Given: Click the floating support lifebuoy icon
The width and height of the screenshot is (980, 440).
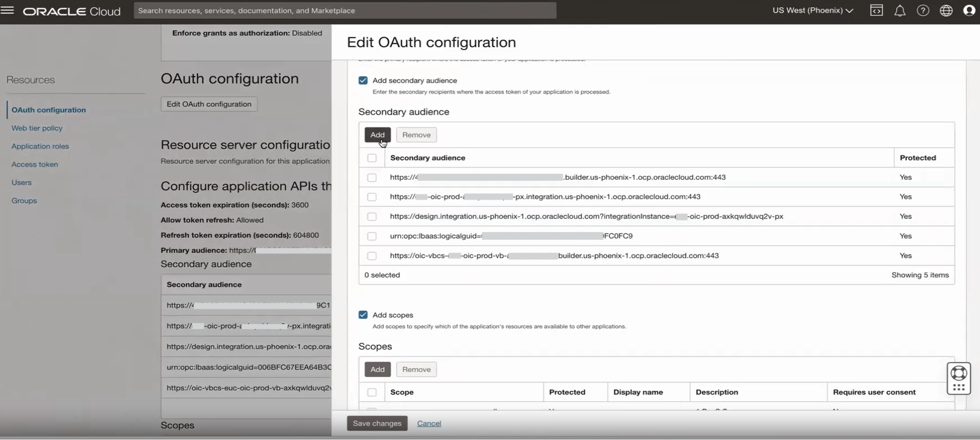Looking at the screenshot, I should [958, 373].
